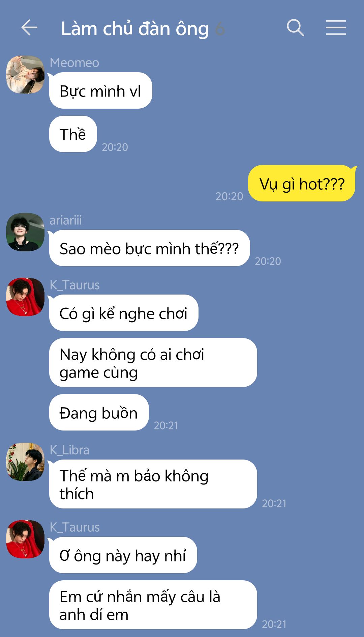This screenshot has height=637, width=364.
Task: Tap the yellow "Vụ gì hot???" bubble
Action: coord(302,183)
